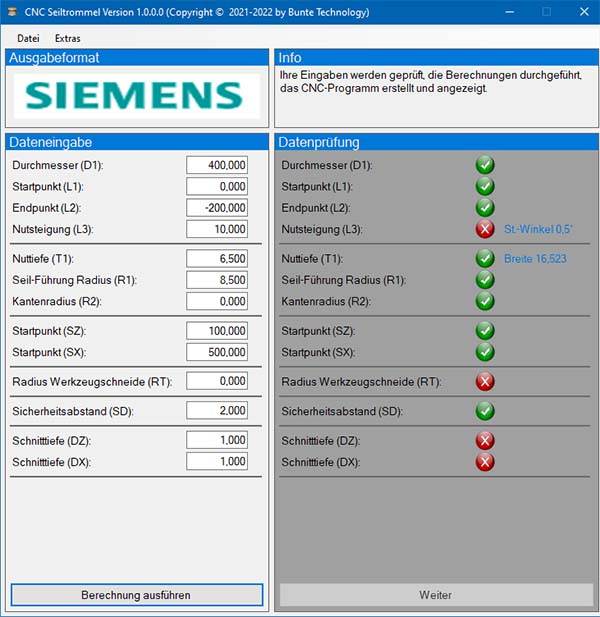This screenshot has height=617, width=600.
Task: Click the green check icon for Seil-Führung Radius (R1)
Action: click(x=485, y=280)
